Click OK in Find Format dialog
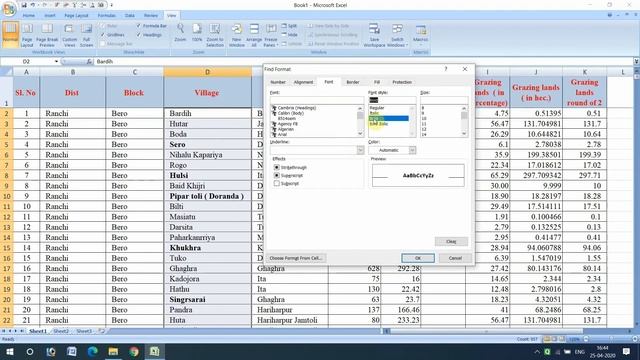 pyautogui.click(x=418, y=258)
